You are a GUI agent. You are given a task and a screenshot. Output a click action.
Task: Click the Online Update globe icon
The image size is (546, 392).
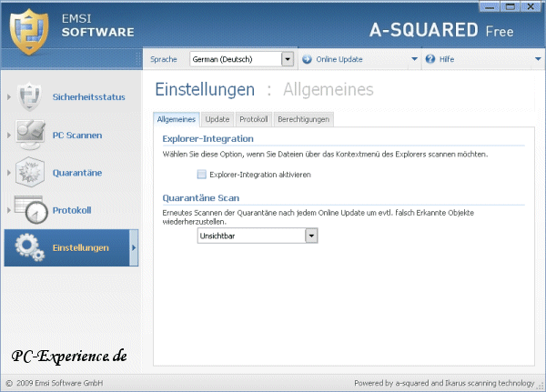(x=308, y=59)
